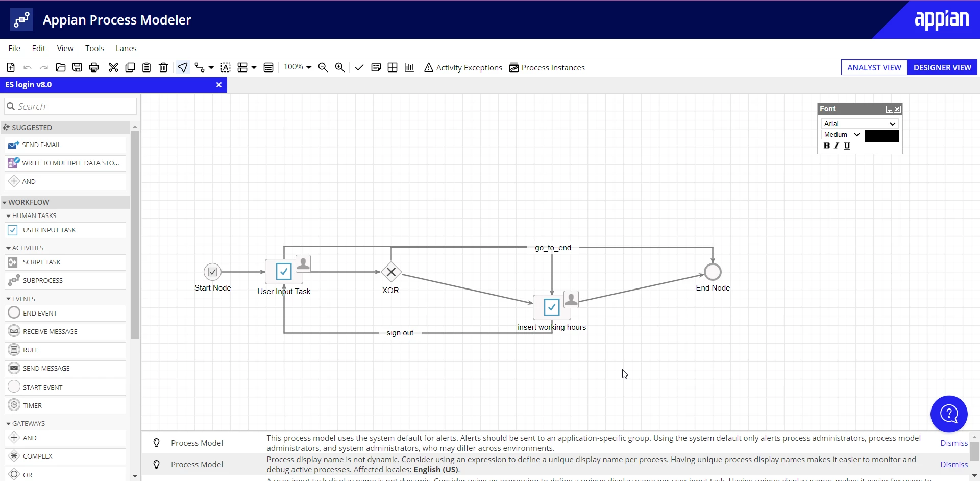Choose the connector tool in the toolbar
Image resolution: width=980 pixels, height=481 pixels.
200,67
